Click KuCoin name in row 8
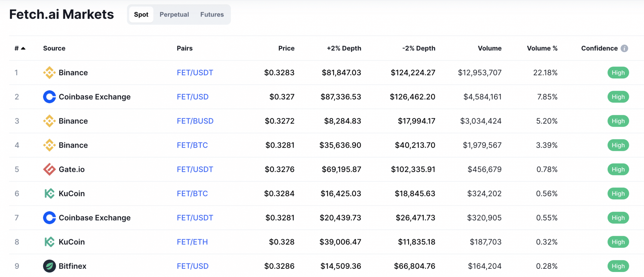 coord(72,242)
